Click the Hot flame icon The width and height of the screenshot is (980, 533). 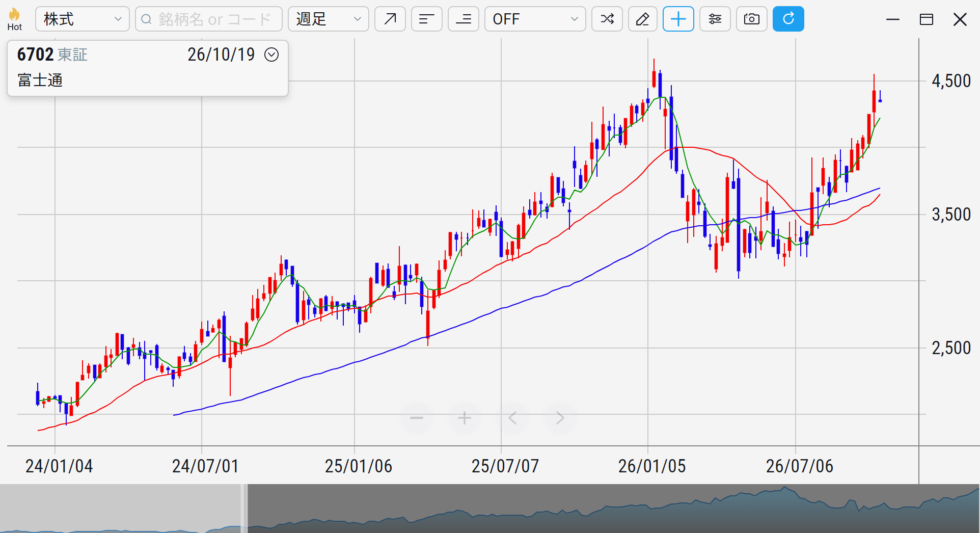[14, 19]
